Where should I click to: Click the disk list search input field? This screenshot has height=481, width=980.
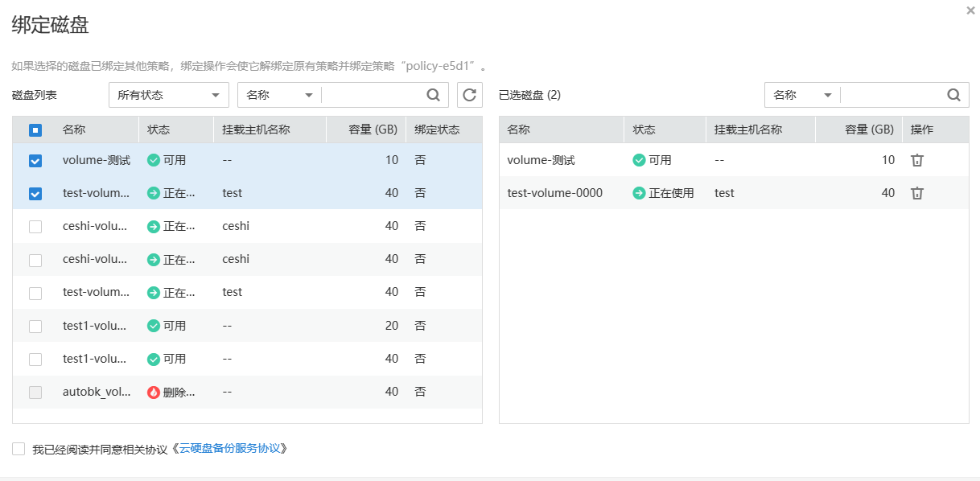click(371, 95)
